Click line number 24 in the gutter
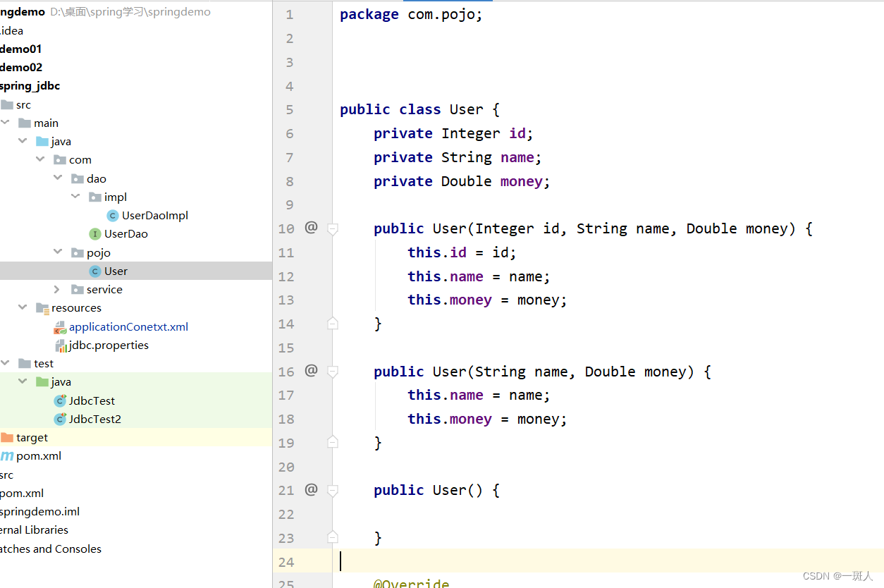 (286, 562)
